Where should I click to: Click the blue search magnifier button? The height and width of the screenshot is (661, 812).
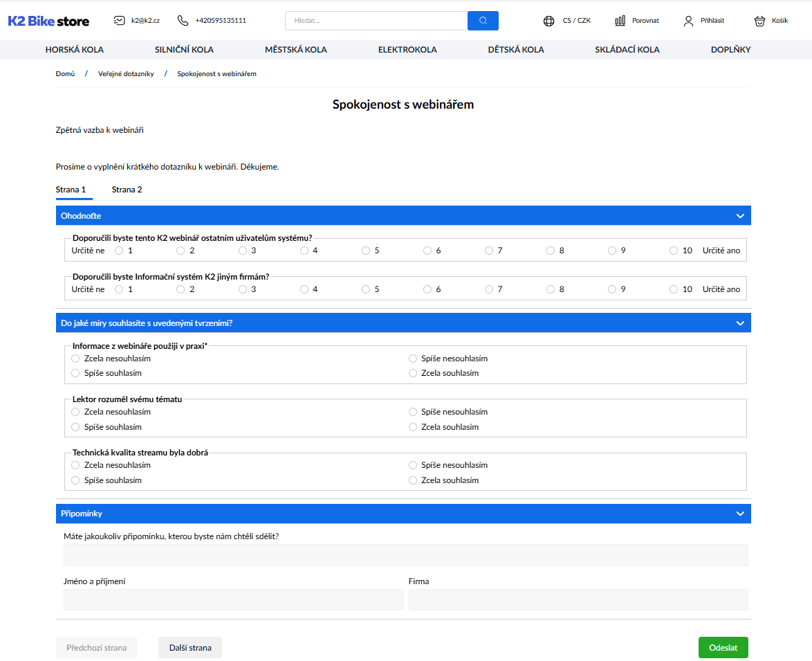(483, 21)
